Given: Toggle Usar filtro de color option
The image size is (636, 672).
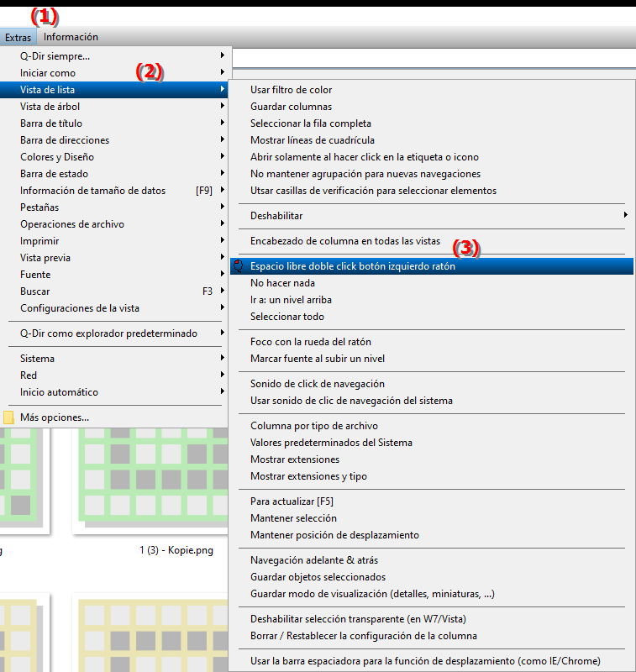Looking at the screenshot, I should coord(291,90).
